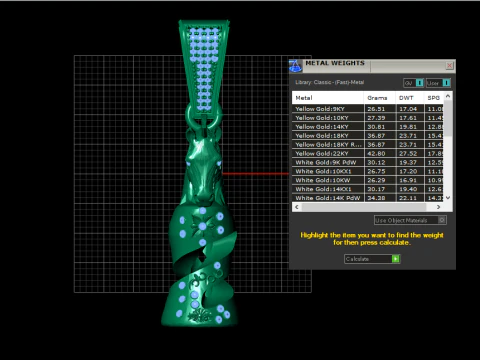Select the Yellow Gold:9KY row
480x360 pixels.
point(368,109)
